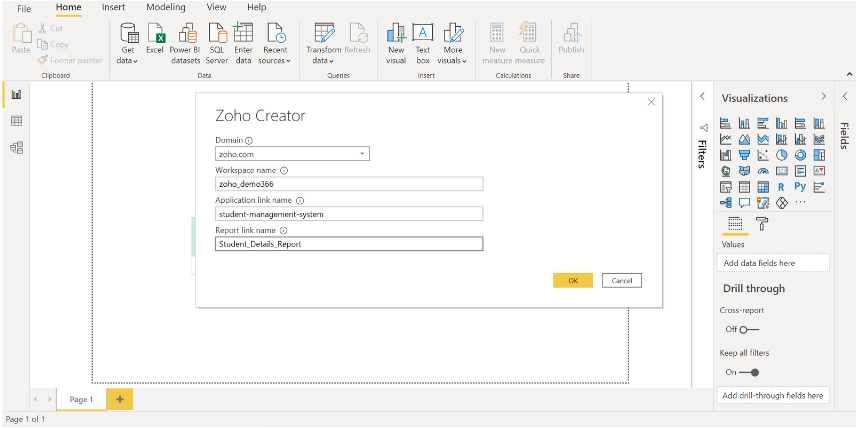Switch to the View ribbon tab
Viewport: 858px width, 428px height.
pos(217,8)
